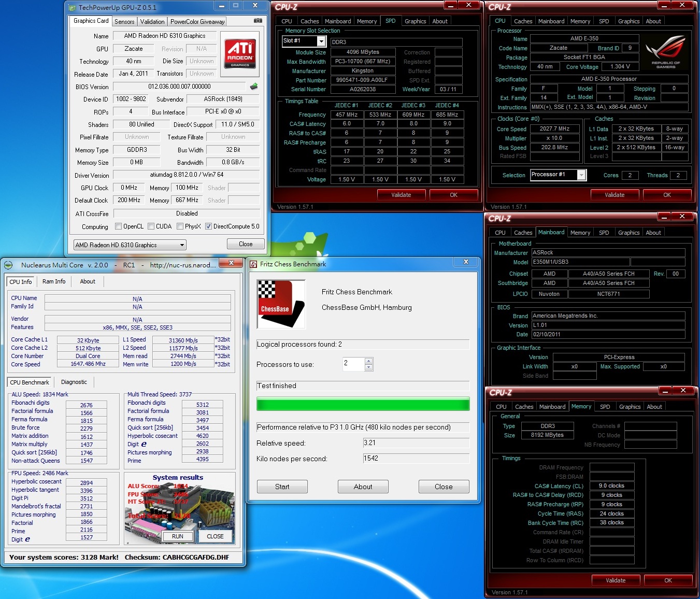Click the Kingston manufacturer value in SPD
This screenshot has height=599, width=700.
[362, 71]
